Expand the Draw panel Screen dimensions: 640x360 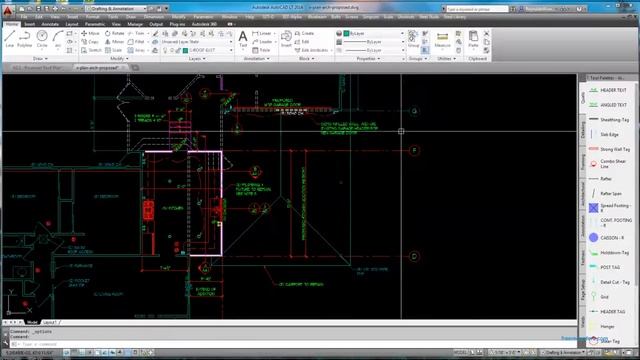click(x=40, y=59)
